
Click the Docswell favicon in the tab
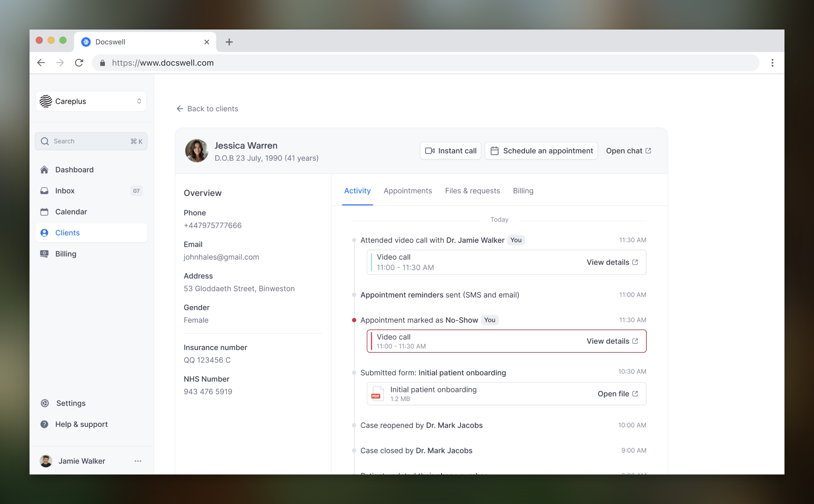tap(86, 42)
